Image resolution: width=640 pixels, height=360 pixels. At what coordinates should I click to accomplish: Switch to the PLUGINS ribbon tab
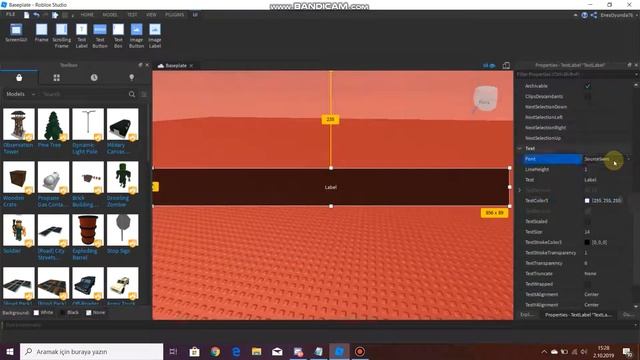pyautogui.click(x=175, y=15)
